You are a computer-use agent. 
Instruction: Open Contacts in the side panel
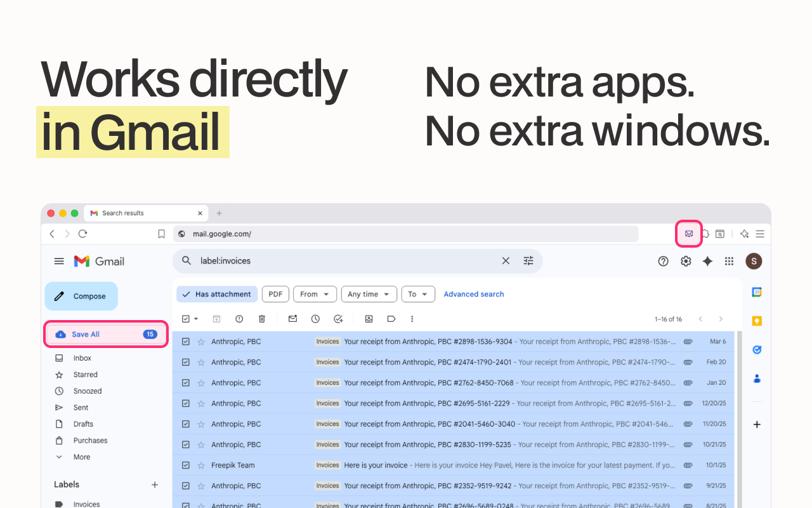[x=757, y=378]
